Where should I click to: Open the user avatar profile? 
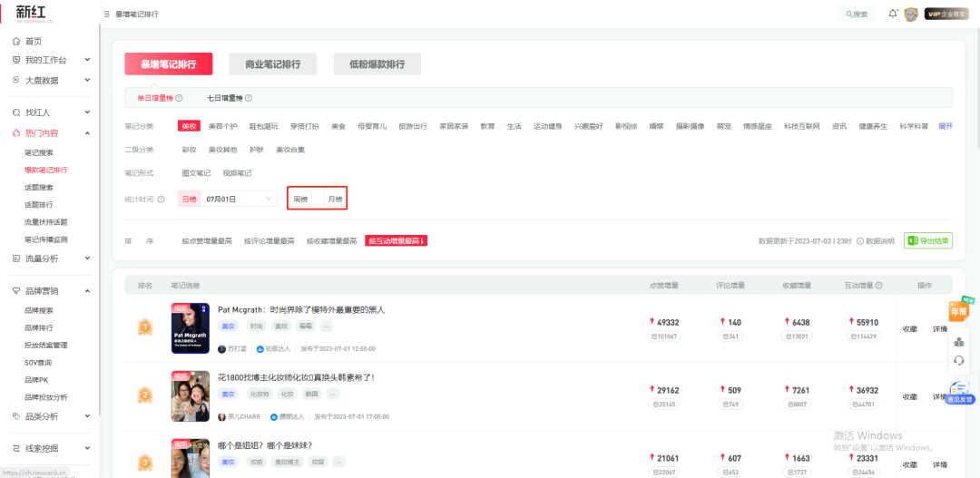click(x=910, y=14)
